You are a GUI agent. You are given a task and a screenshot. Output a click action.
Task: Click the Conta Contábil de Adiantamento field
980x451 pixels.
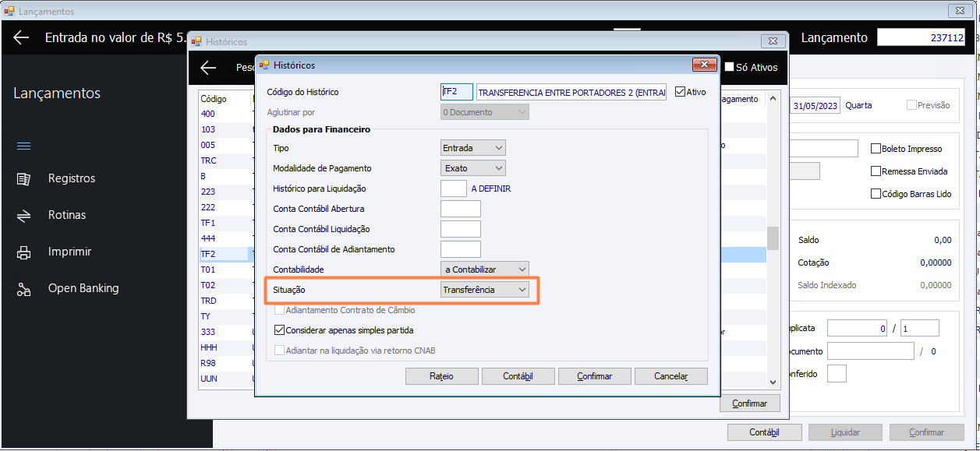[461, 249]
